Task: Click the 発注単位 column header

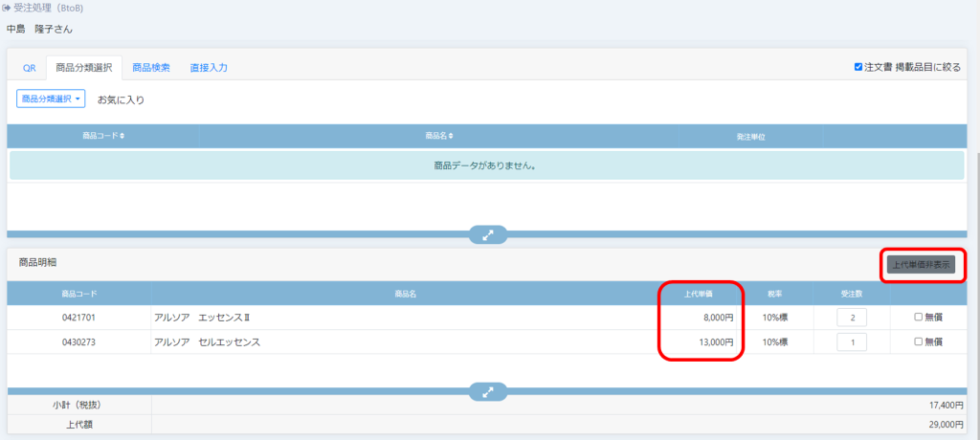Action: point(750,137)
